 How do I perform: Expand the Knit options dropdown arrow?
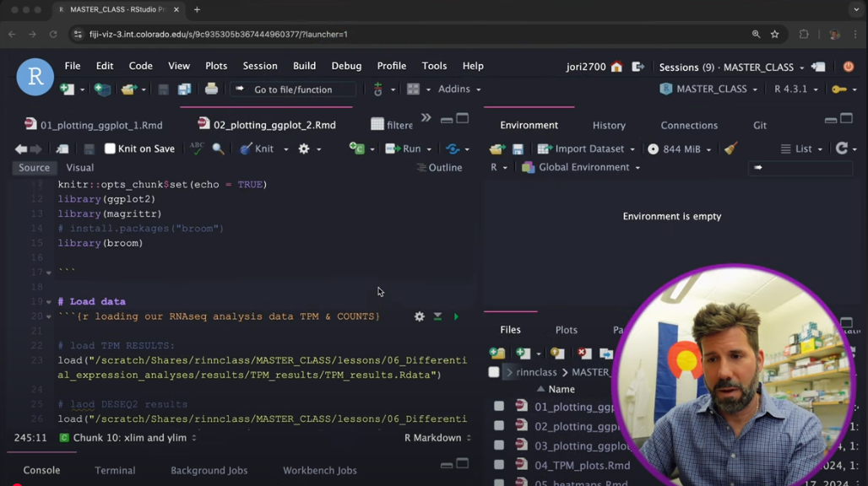(286, 149)
